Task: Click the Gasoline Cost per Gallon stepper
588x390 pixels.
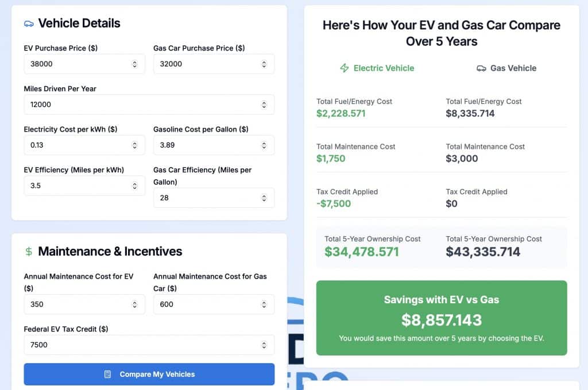Action: [x=264, y=145]
